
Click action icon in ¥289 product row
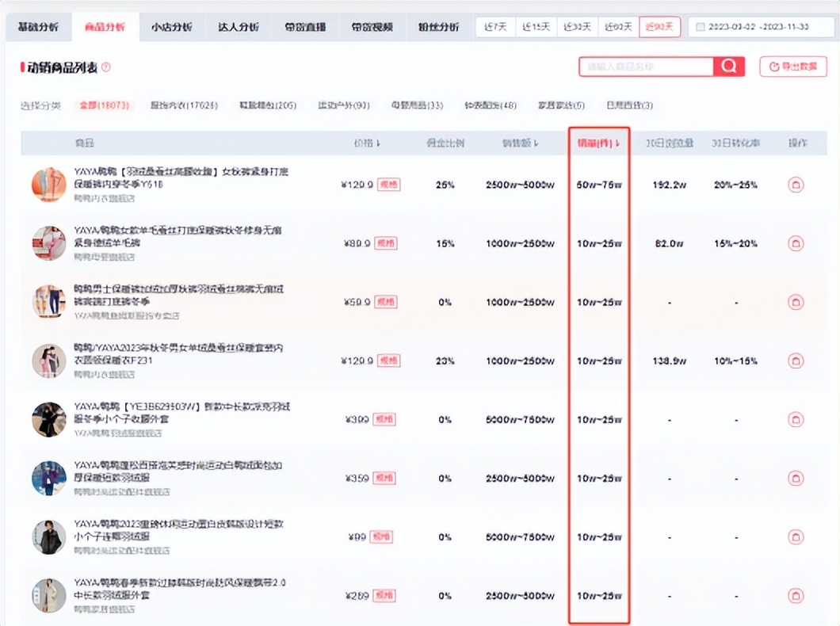tap(796, 595)
